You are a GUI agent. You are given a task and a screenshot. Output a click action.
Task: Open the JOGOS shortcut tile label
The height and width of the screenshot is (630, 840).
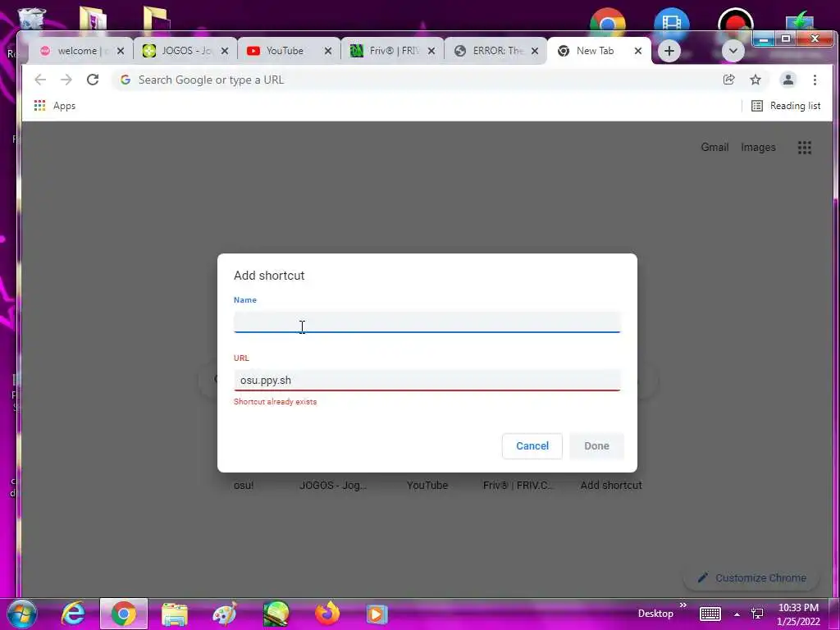[x=333, y=485]
